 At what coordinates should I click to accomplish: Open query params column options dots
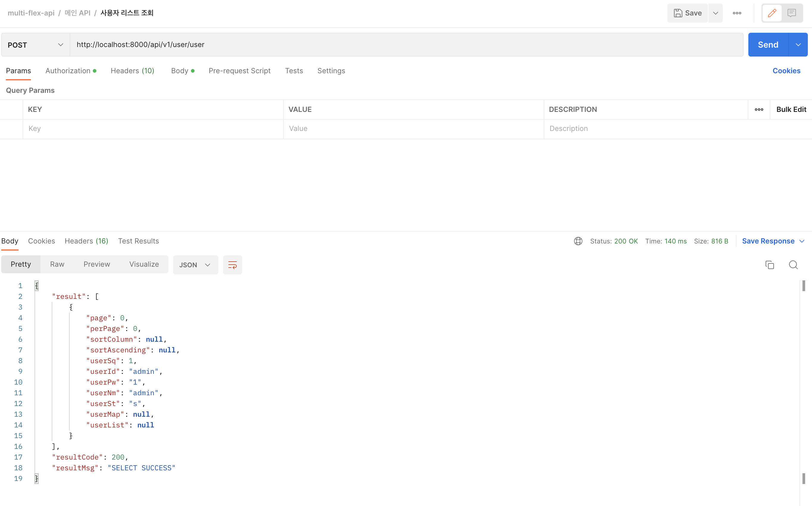(x=759, y=110)
